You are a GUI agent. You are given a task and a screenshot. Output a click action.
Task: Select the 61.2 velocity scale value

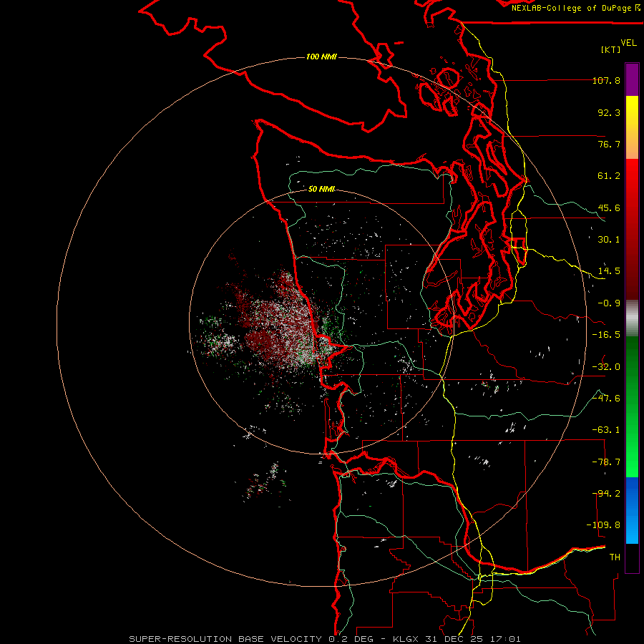[609, 176]
